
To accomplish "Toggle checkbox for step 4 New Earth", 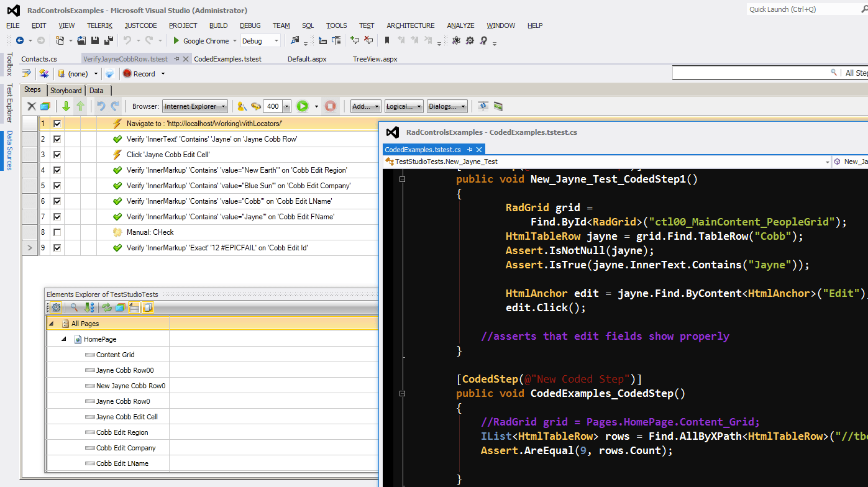I will (57, 170).
